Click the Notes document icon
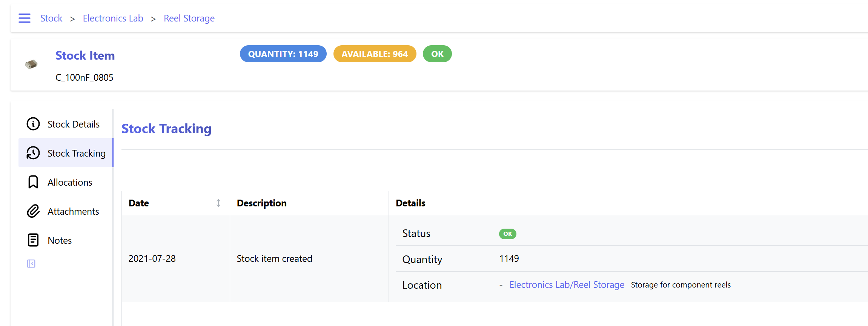Image resolution: width=868 pixels, height=326 pixels. (33, 240)
